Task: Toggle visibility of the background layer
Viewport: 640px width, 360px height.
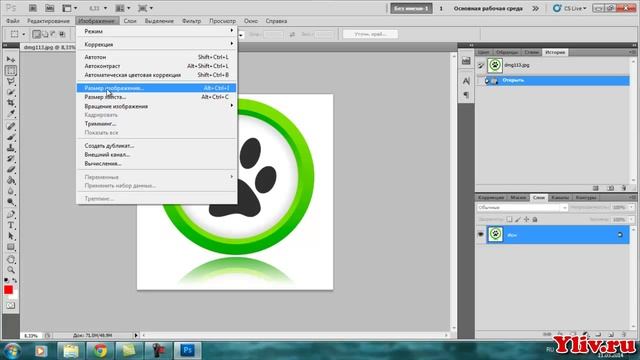Action: click(480, 234)
